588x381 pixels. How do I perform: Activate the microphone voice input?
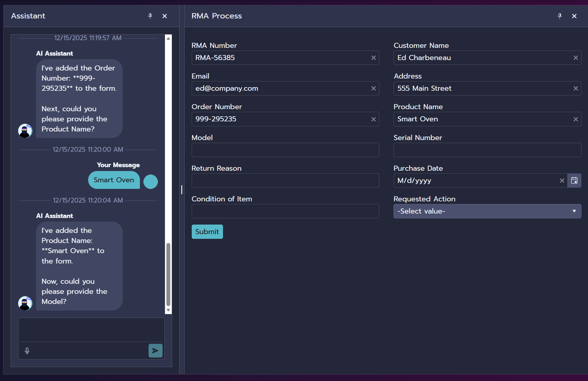click(27, 351)
